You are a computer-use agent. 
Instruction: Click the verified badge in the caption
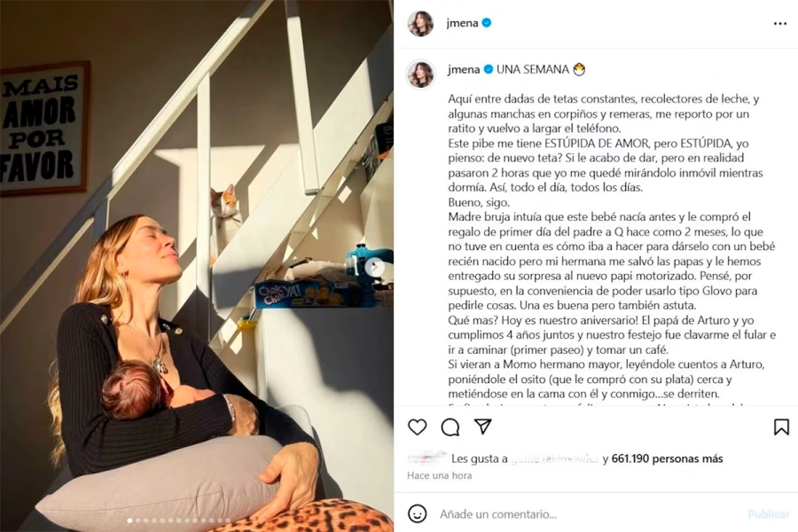[x=488, y=69]
